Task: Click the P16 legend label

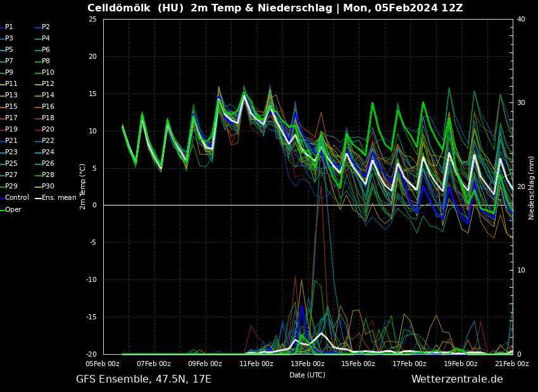Action: (47, 107)
